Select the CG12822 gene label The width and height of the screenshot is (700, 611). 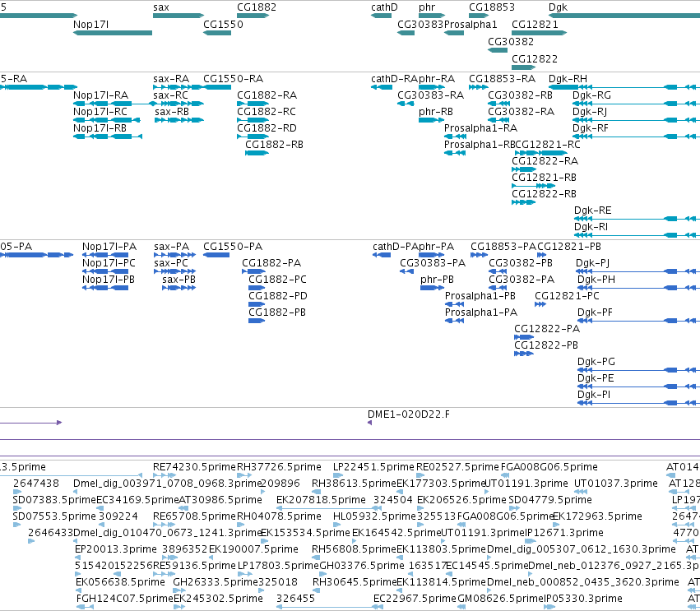pyautogui.click(x=535, y=59)
